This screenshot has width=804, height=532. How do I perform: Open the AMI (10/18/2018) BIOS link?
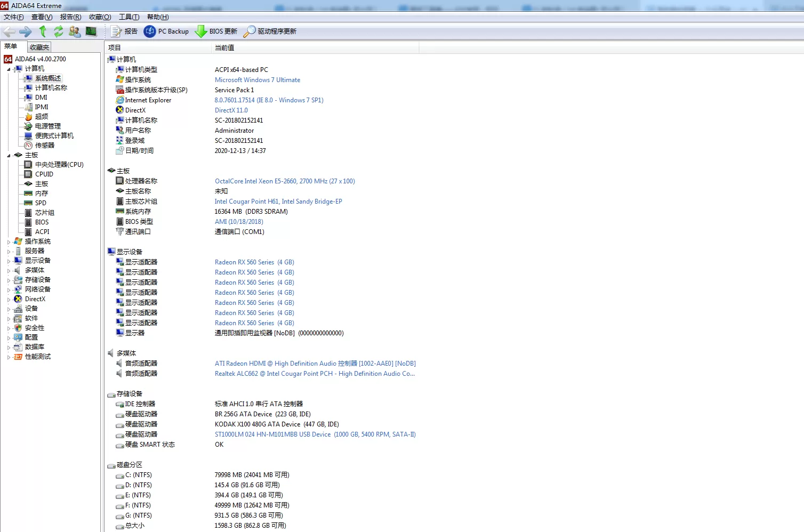[x=239, y=222]
